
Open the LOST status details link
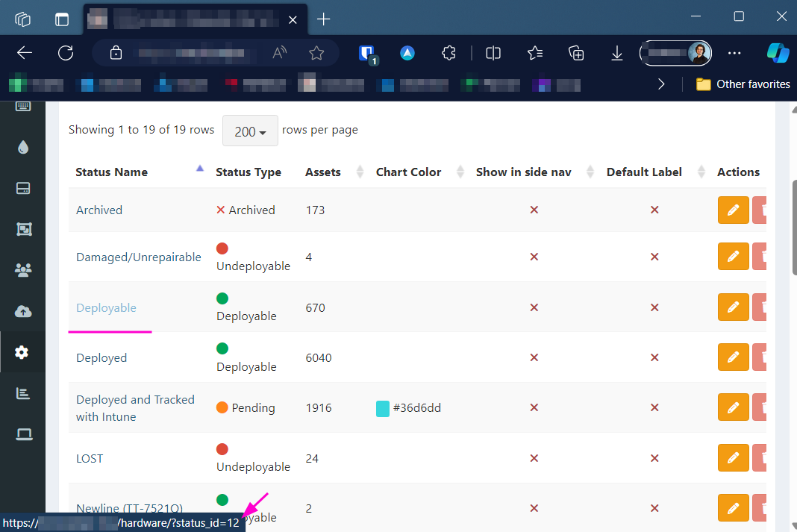click(x=89, y=458)
